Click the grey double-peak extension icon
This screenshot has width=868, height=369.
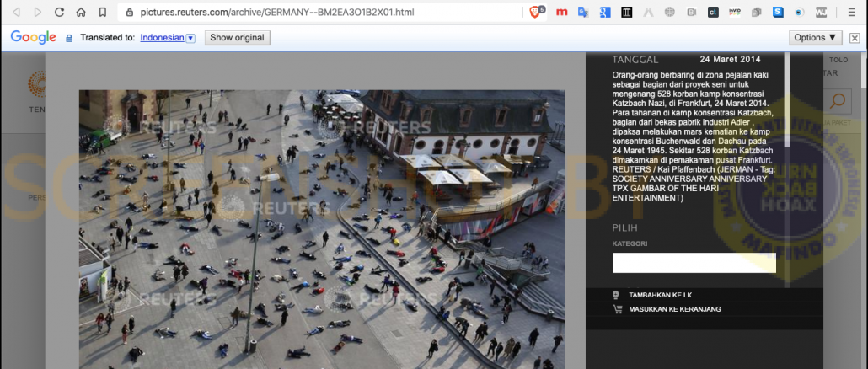[648, 12]
